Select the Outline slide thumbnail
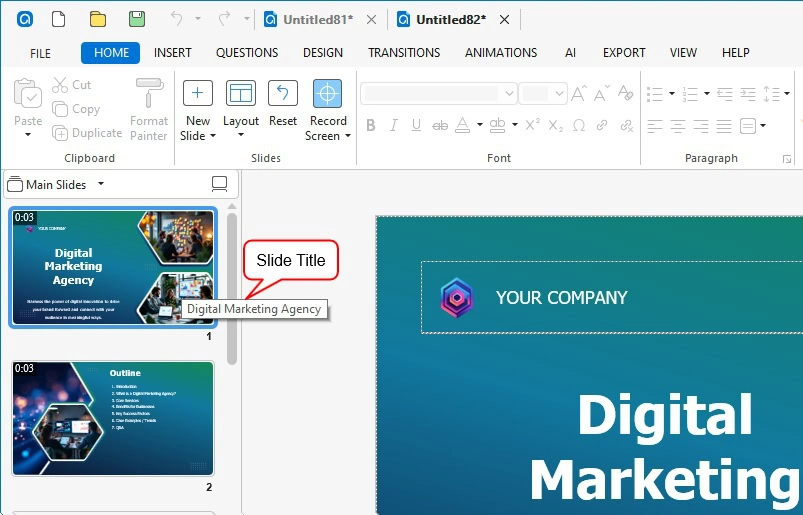The image size is (803, 515). [x=112, y=418]
